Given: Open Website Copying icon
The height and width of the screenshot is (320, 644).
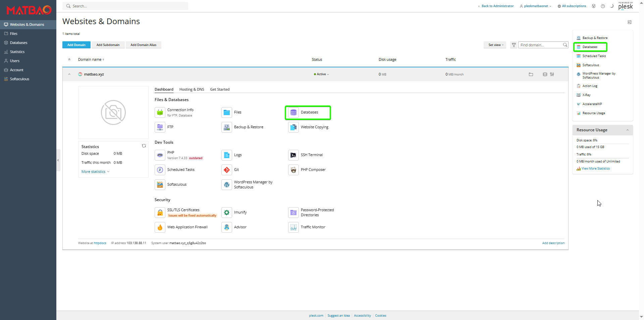Looking at the screenshot, I should click(293, 127).
